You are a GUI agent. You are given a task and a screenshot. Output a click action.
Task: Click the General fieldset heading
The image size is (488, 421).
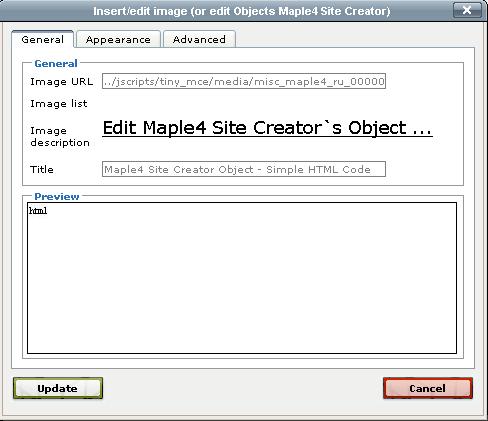pyautogui.click(x=56, y=63)
